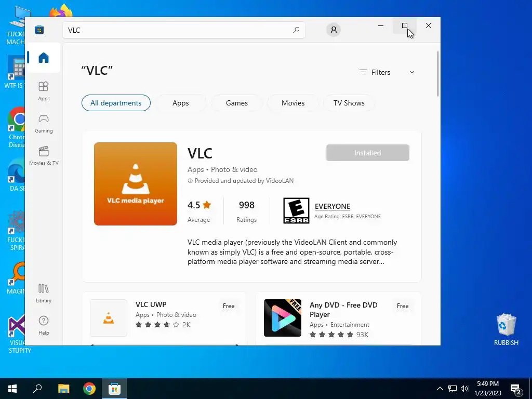Screen dimensions: 532x399
Task: Click the search magnifier icon in search box
Action: 296,30
